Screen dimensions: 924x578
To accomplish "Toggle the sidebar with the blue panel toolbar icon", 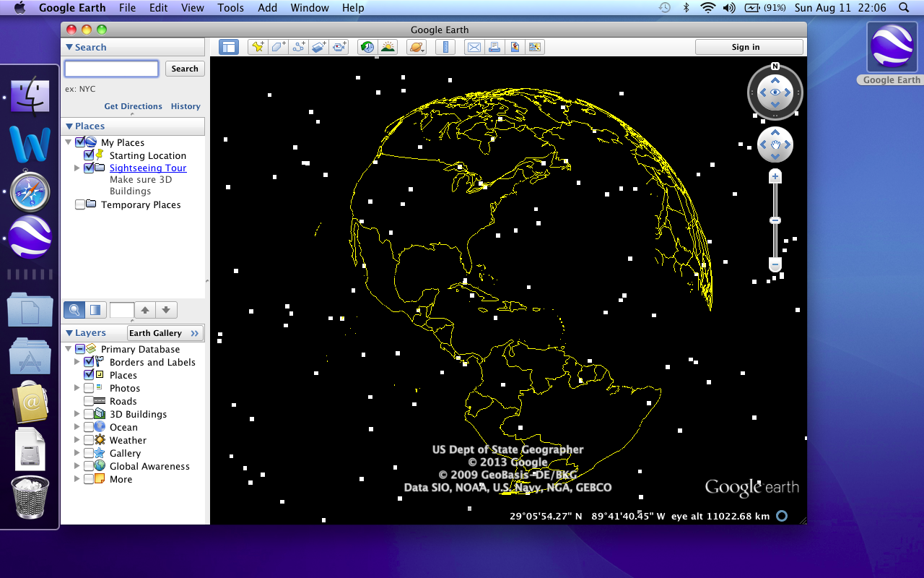I will [x=229, y=47].
